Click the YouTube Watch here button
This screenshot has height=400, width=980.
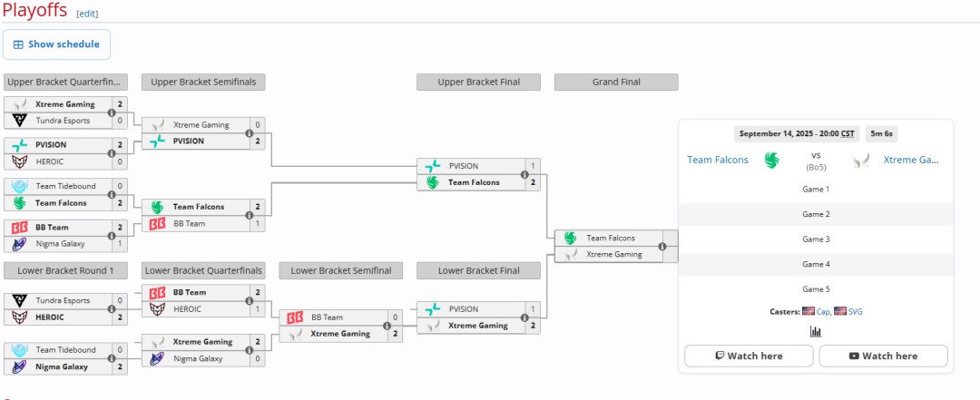883,356
